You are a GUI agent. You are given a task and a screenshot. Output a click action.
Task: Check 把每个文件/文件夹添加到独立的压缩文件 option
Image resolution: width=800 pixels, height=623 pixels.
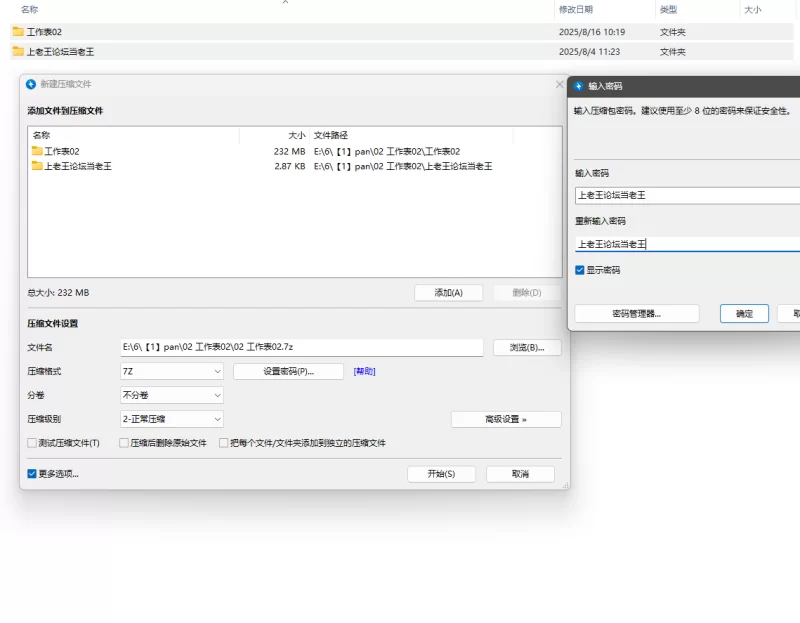coord(223,443)
